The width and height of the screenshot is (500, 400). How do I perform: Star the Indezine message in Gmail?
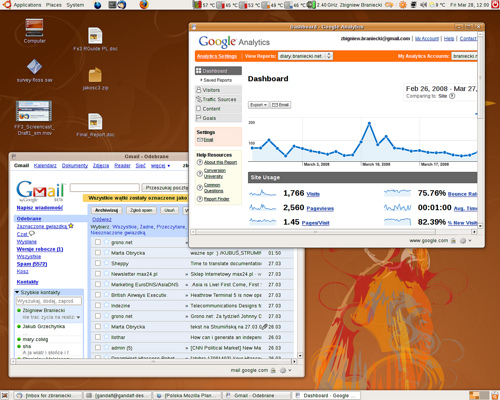[x=106, y=305]
